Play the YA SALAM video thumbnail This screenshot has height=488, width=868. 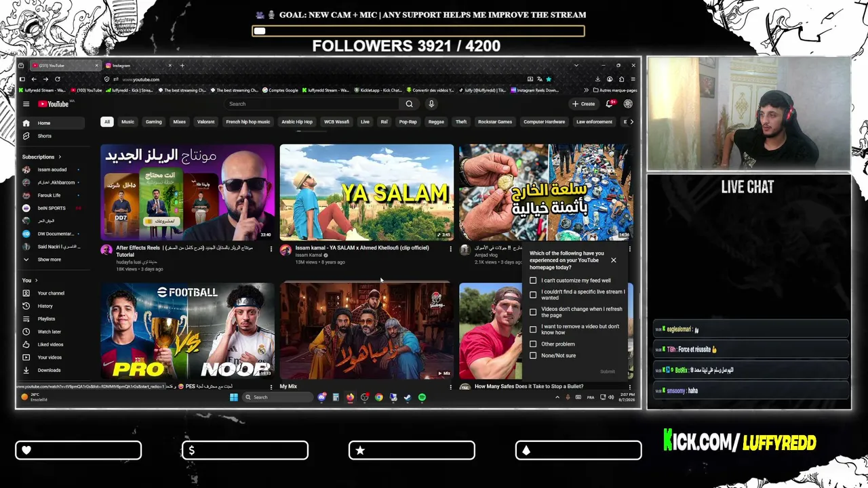click(x=367, y=192)
